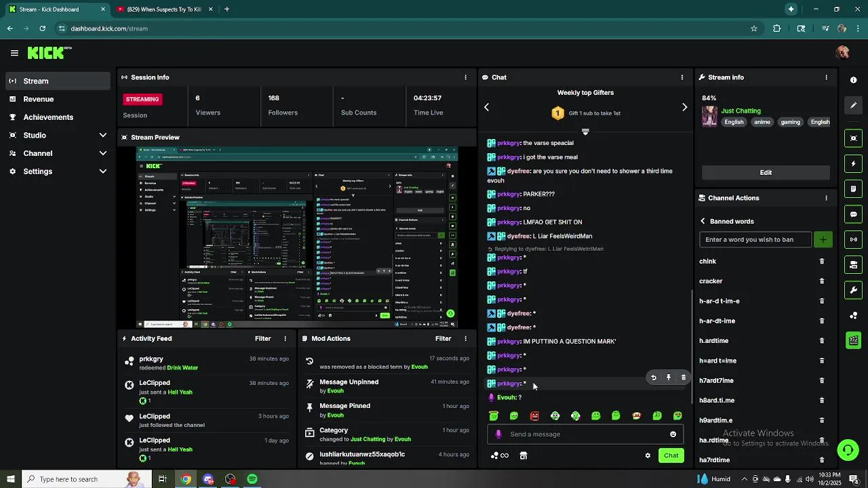Image resolution: width=868 pixels, height=488 pixels.
Task: Toggle the channel actions widget in right rail
Action: click(853, 265)
